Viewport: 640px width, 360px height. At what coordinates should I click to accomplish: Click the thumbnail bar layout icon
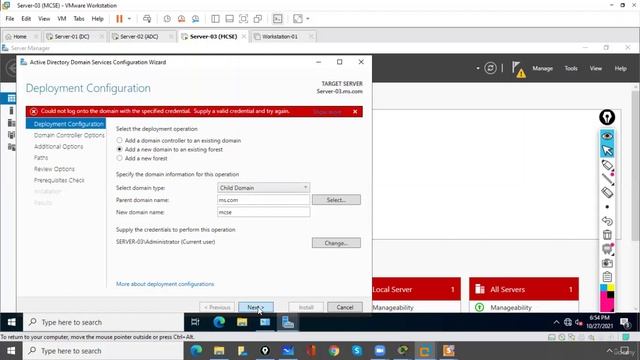(x=229, y=19)
